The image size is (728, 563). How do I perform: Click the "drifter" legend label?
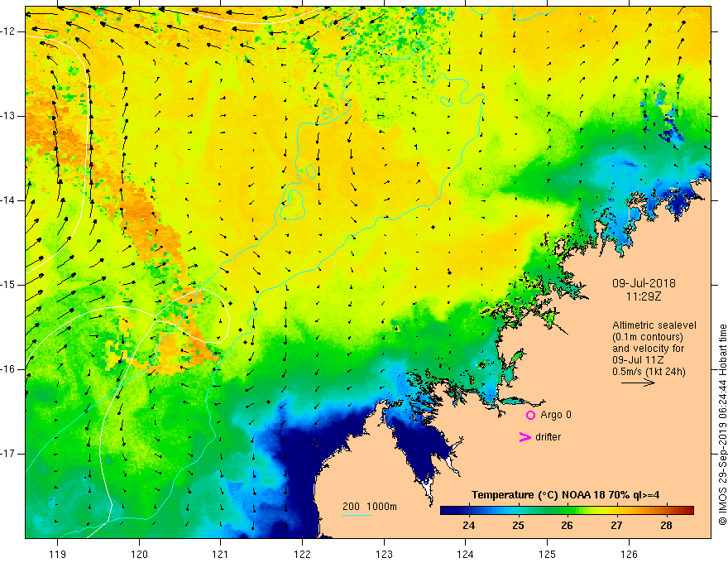point(548,437)
